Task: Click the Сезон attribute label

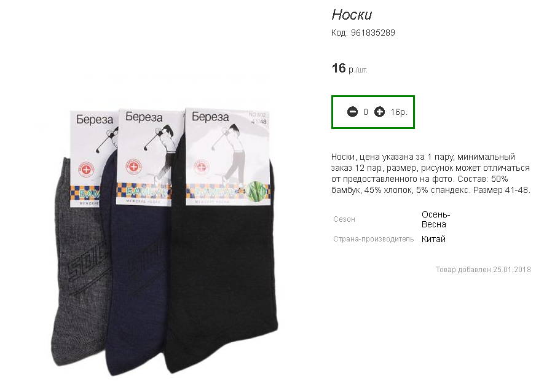Action: click(344, 219)
